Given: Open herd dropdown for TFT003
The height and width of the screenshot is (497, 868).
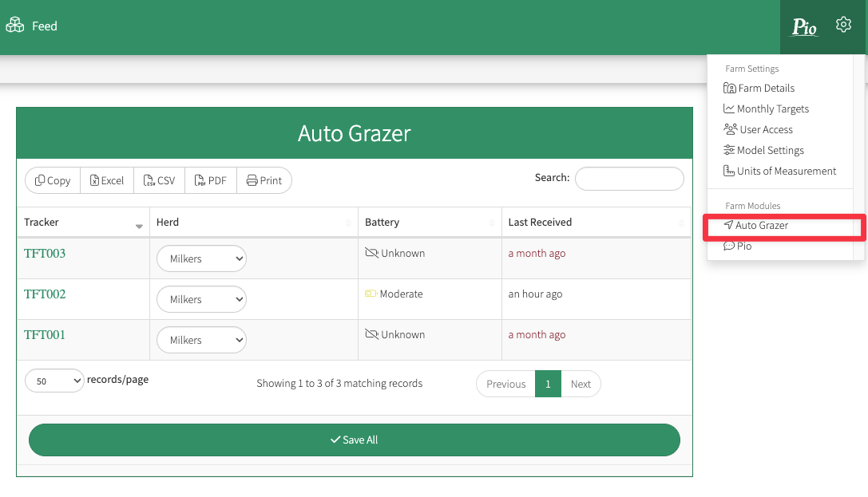Looking at the screenshot, I should [x=201, y=258].
